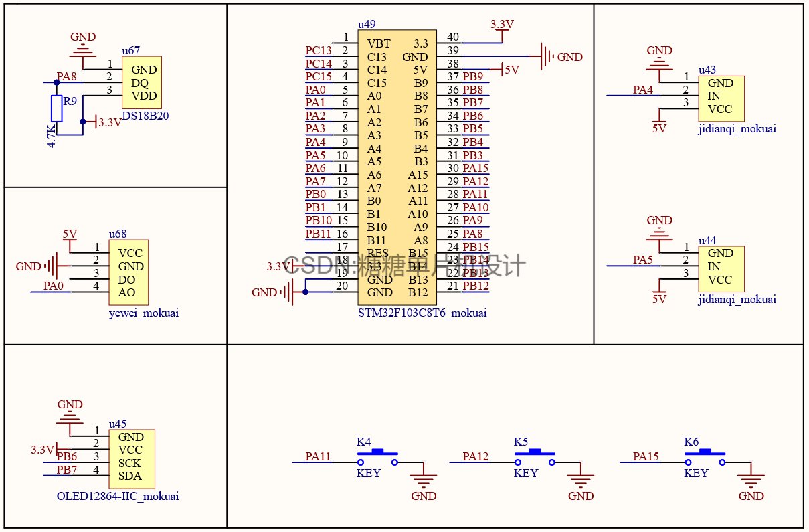Viewport: 809px width, 532px height.
Task: Click the "PC15" net label
Action: [x=319, y=76]
